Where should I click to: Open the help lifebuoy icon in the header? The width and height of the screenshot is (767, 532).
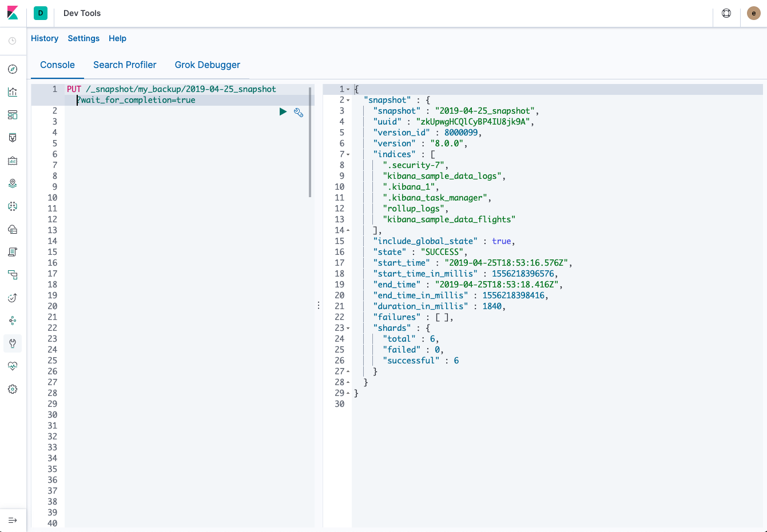point(726,13)
